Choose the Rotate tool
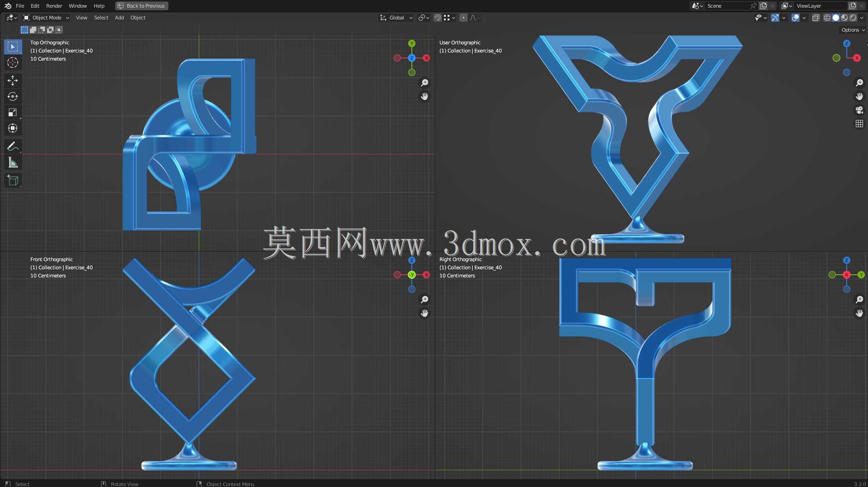Screen dimensions: 868x487 pos(13,96)
